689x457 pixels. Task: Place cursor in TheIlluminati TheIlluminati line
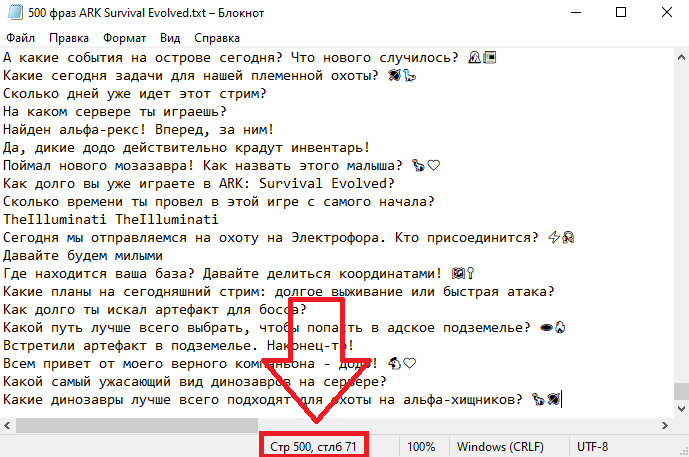pyautogui.click(x=110, y=219)
